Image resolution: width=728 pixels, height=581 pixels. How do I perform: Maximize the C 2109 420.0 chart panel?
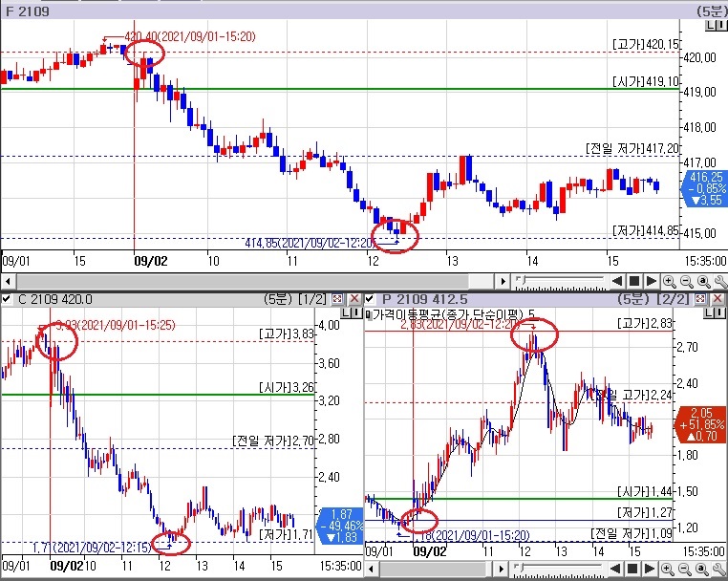click(x=337, y=299)
